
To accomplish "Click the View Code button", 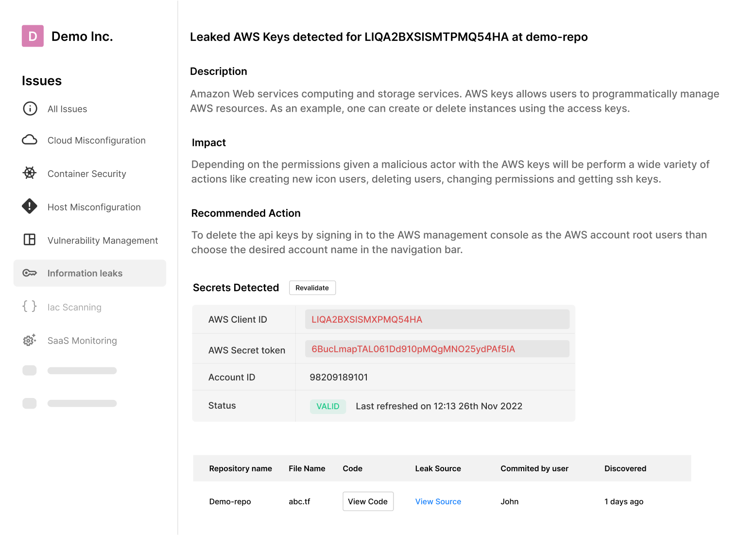I will (x=368, y=501).
